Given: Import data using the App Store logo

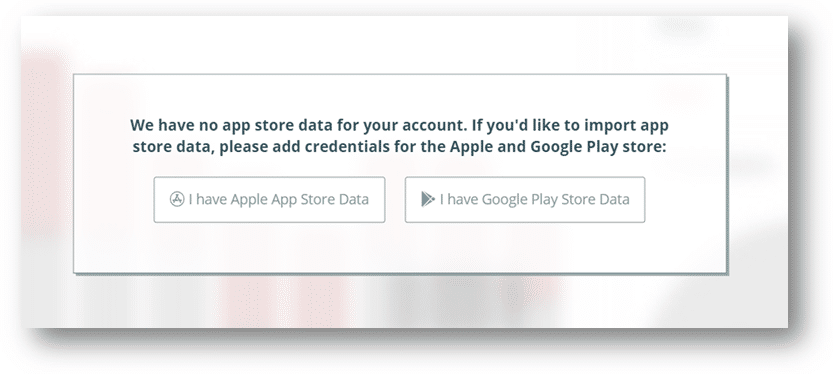Looking at the screenshot, I should [x=176, y=199].
